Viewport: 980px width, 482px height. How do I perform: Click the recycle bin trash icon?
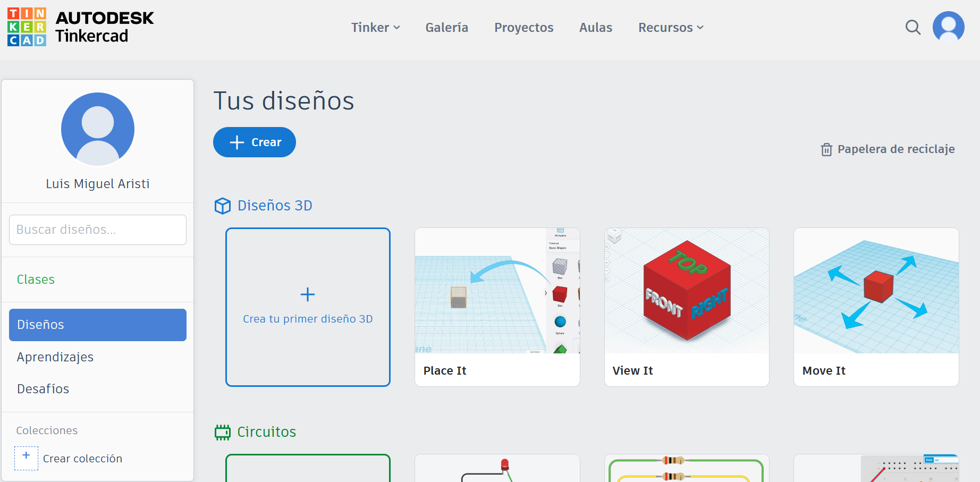[826, 149]
